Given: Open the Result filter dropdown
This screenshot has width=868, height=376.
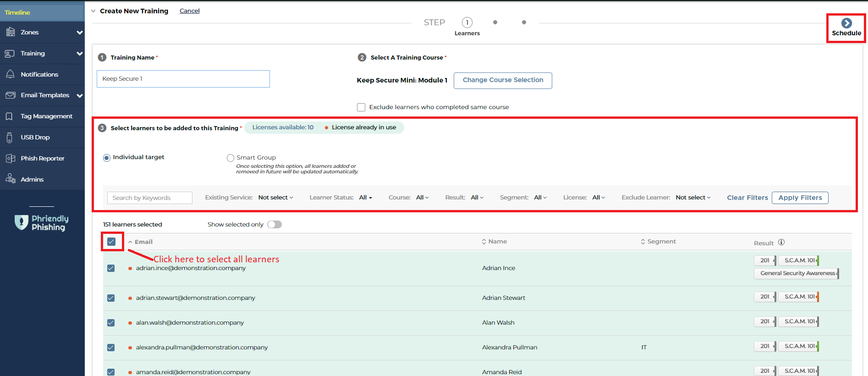Looking at the screenshot, I should click(x=477, y=198).
